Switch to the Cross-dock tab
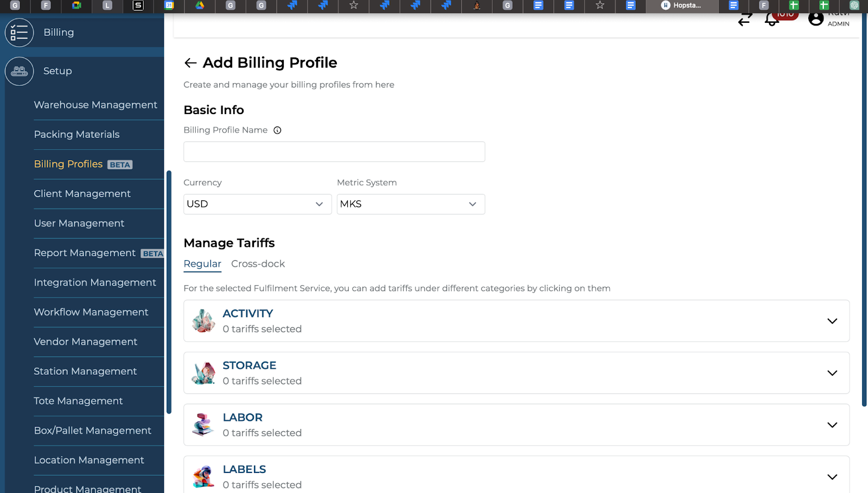The width and height of the screenshot is (868, 493). pos(258,264)
